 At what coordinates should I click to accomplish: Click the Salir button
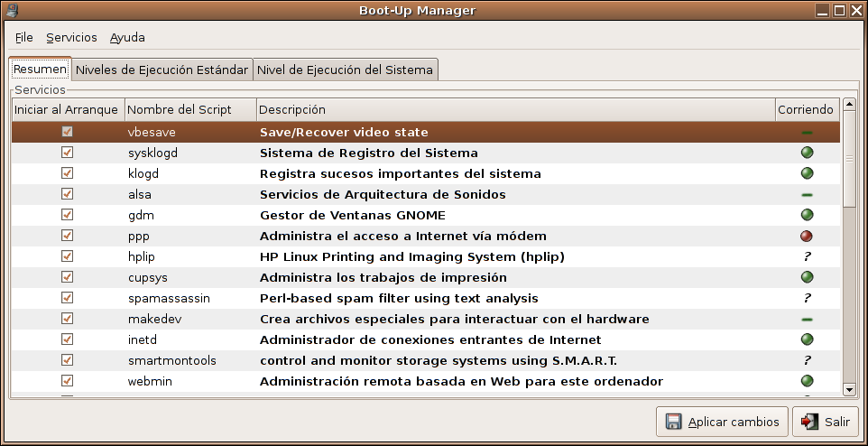click(x=826, y=422)
